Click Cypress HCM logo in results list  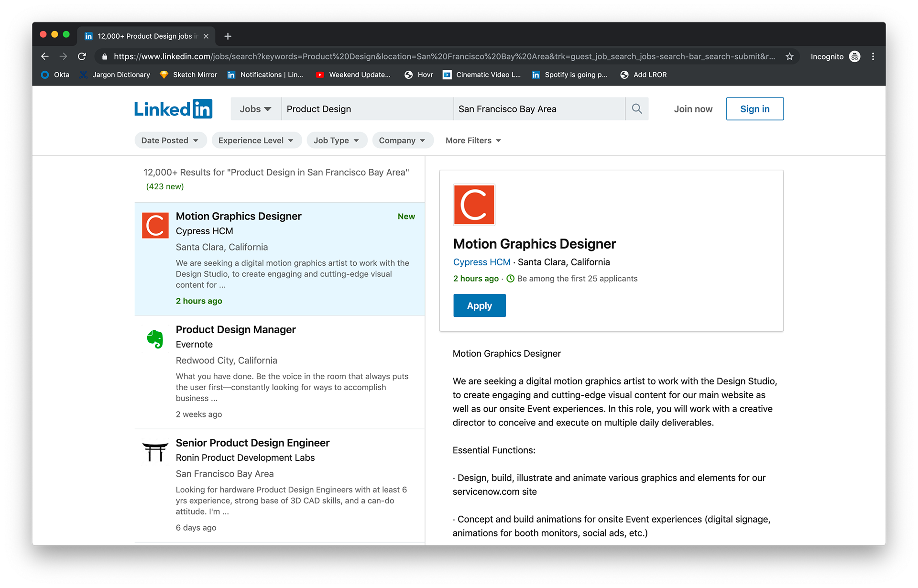(x=155, y=226)
